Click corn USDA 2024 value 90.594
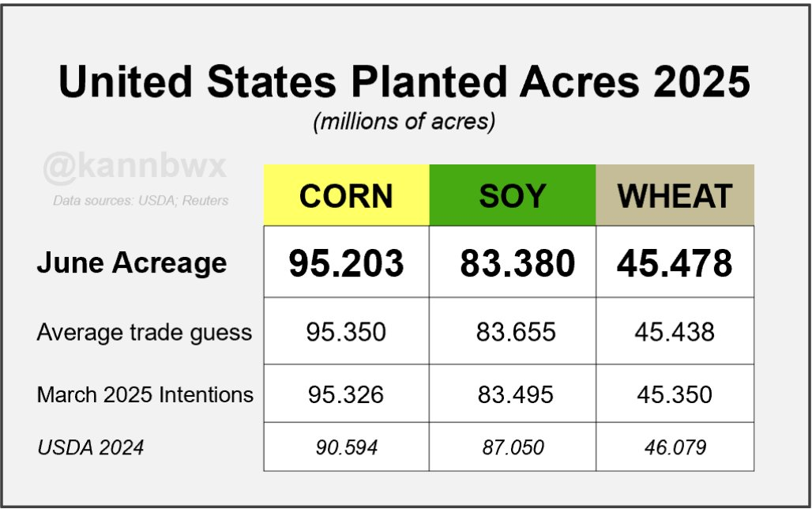This screenshot has width=812, height=509. tap(347, 447)
